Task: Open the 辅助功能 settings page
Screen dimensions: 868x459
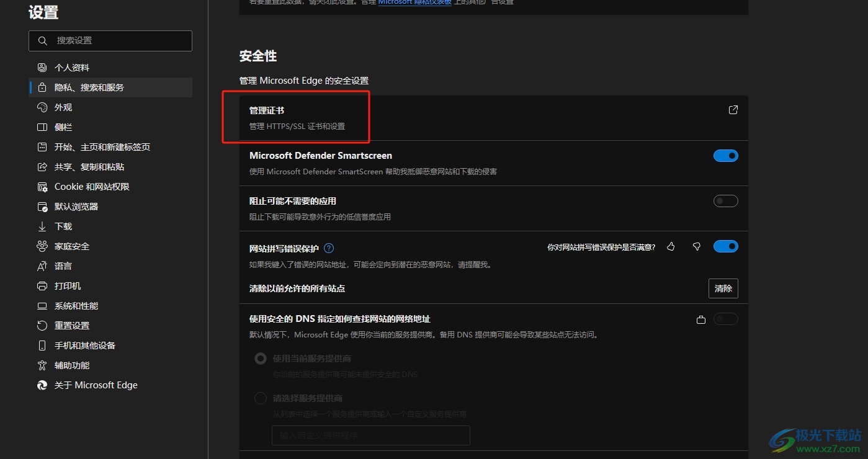Action: coord(110,365)
